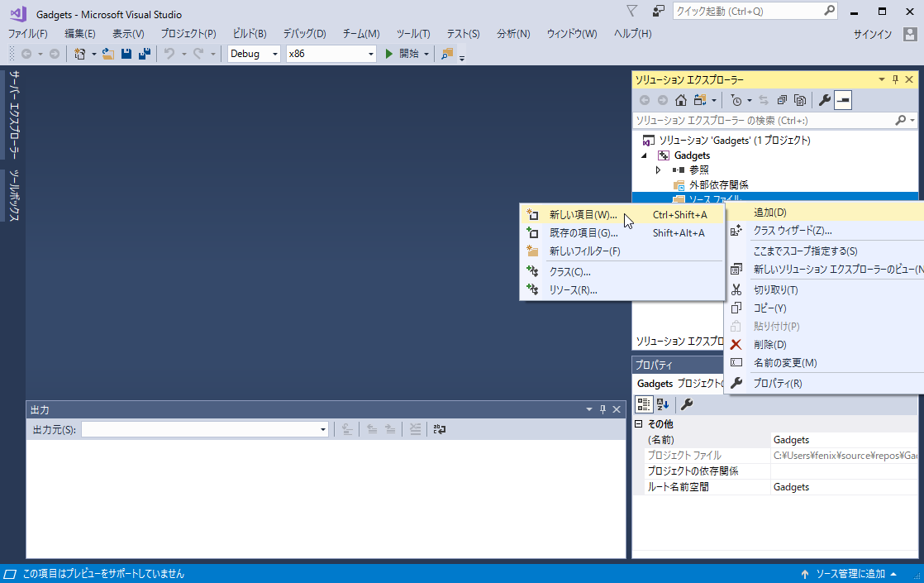
Task: Toggle the Preview Selected Items button
Action: pos(843,100)
